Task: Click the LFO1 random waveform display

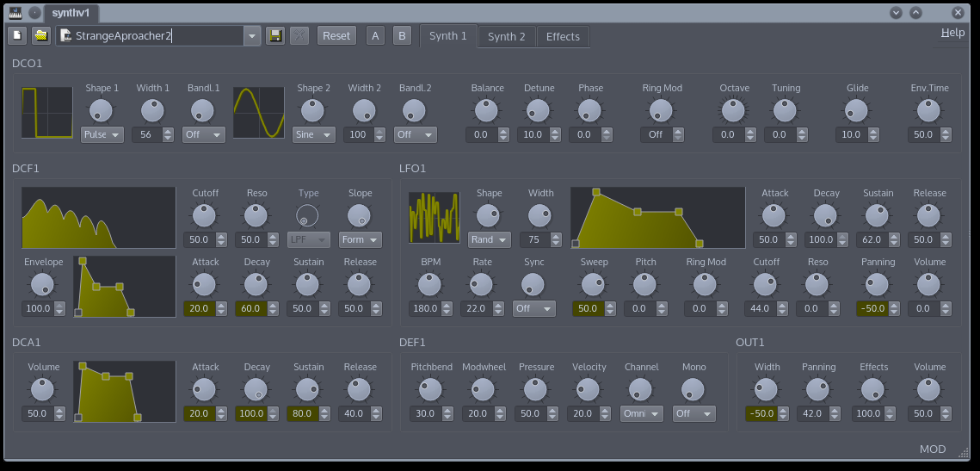Action: point(435,218)
